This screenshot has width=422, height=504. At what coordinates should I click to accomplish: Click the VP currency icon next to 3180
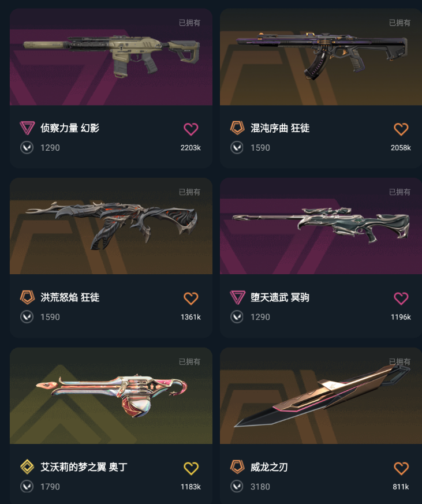[x=237, y=486]
